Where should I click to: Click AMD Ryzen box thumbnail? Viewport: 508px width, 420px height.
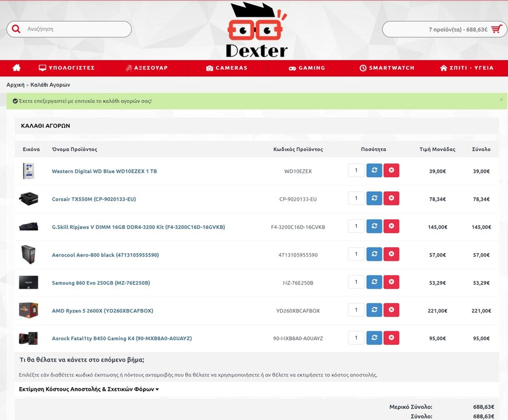pyautogui.click(x=29, y=310)
